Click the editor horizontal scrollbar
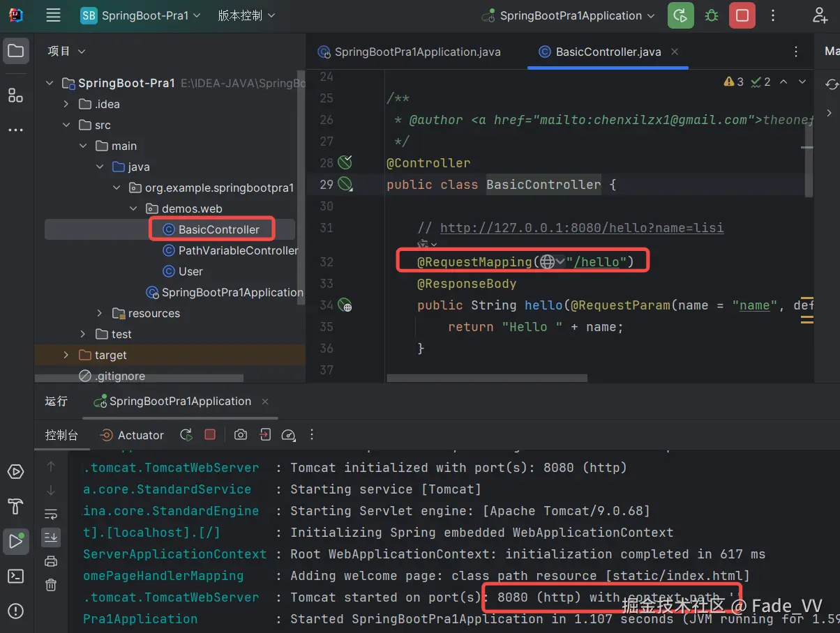Image resolution: width=840 pixels, height=633 pixels. coord(487,378)
